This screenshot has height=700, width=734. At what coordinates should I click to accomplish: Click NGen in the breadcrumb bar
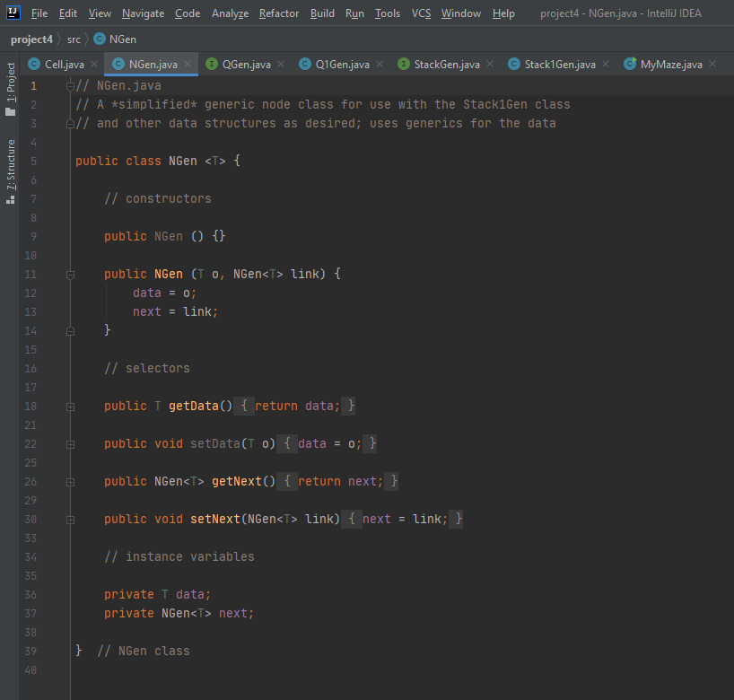(123, 39)
